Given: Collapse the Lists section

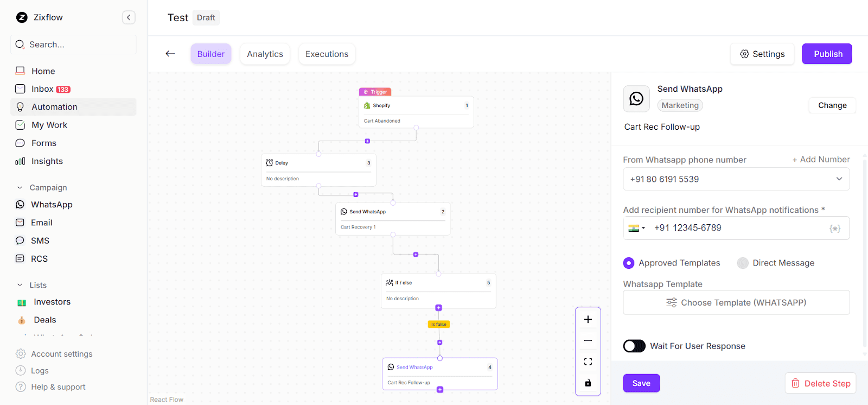Looking at the screenshot, I should click(x=20, y=285).
